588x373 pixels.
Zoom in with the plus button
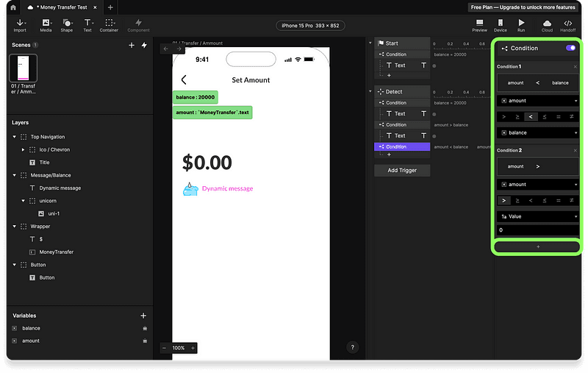[193, 348]
